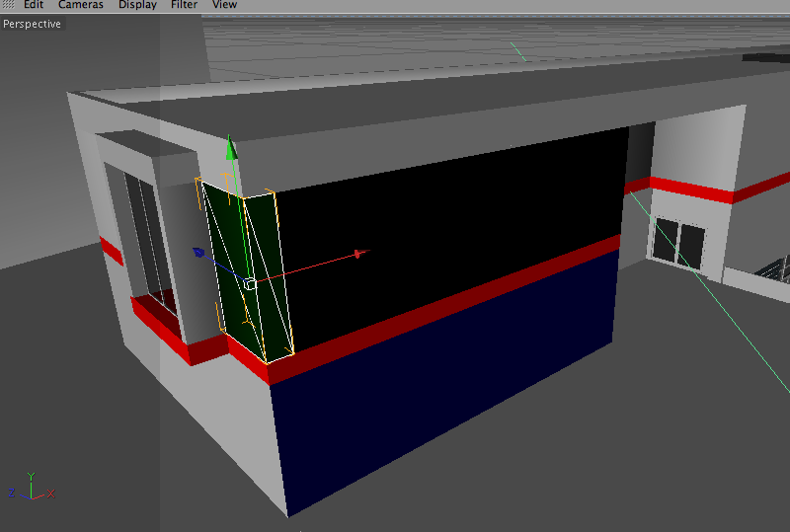This screenshot has height=532, width=790.
Task: Open the View menu
Action: tap(224, 5)
